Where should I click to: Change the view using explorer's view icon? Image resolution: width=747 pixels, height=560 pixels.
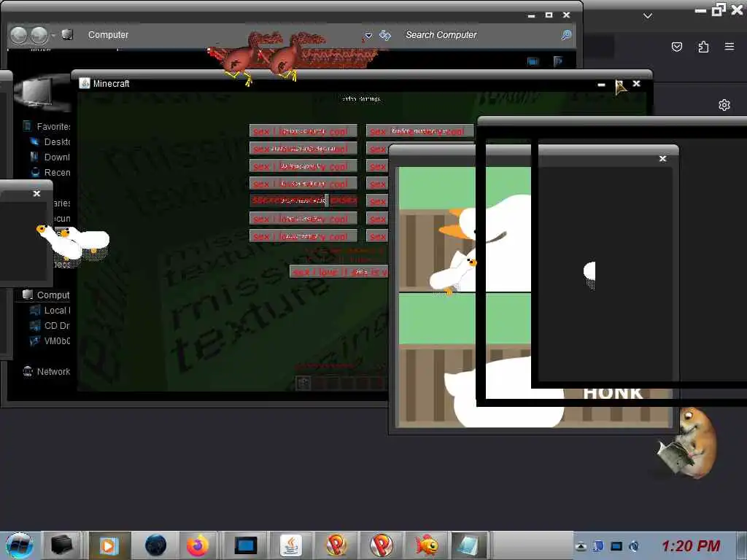click(x=533, y=61)
